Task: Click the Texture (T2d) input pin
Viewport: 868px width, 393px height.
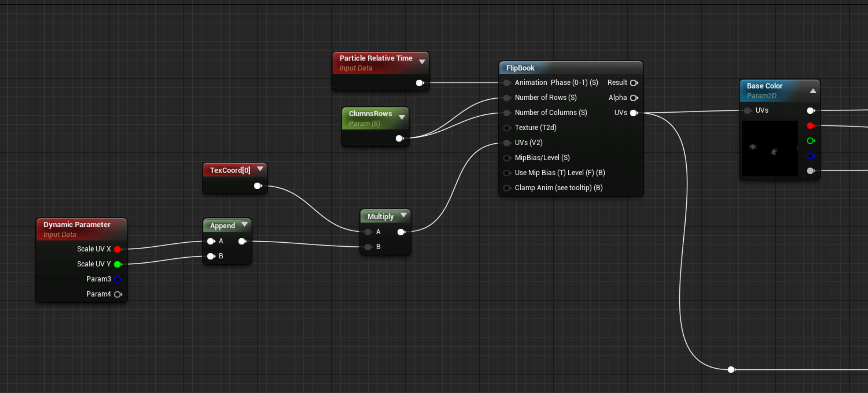Action: [507, 128]
